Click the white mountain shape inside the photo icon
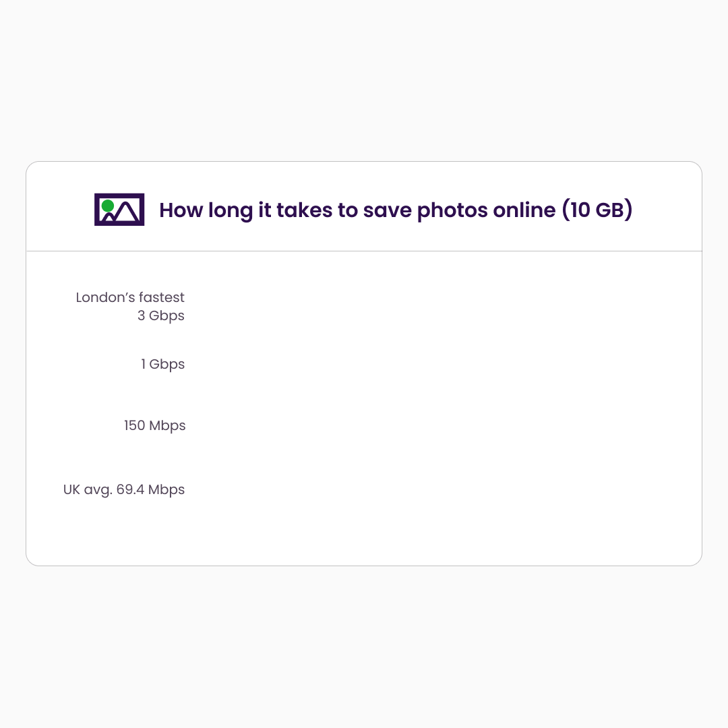 coord(126,212)
